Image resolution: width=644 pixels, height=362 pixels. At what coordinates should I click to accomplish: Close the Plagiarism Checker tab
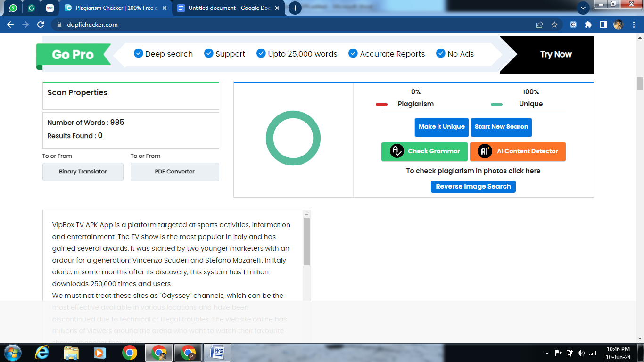pos(165,8)
